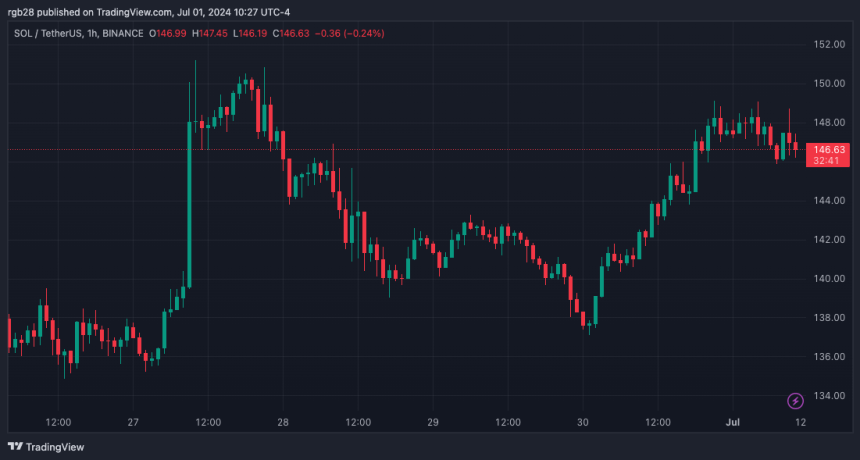This screenshot has width=860, height=460.
Task: Click the purple lightning bolt icon
Action: tap(795, 401)
